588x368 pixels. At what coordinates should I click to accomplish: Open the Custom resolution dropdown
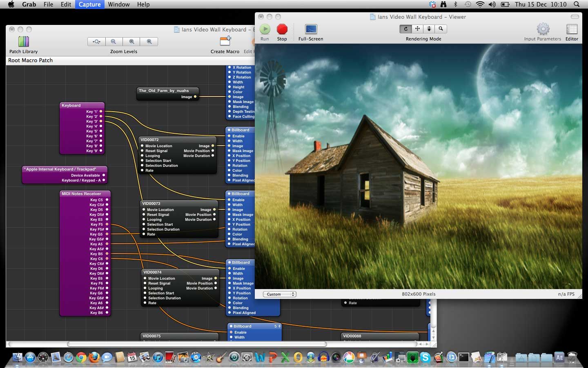click(279, 294)
